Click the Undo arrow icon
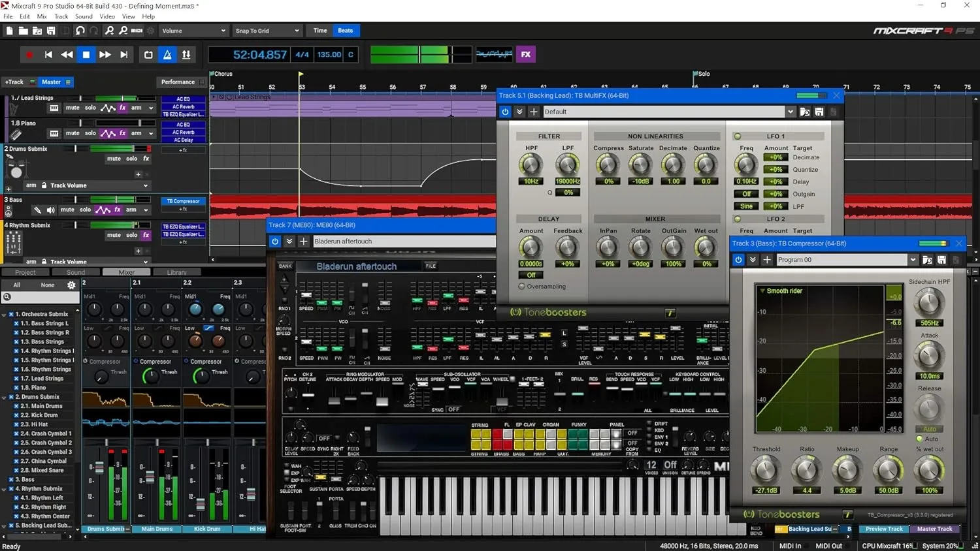 (x=81, y=29)
